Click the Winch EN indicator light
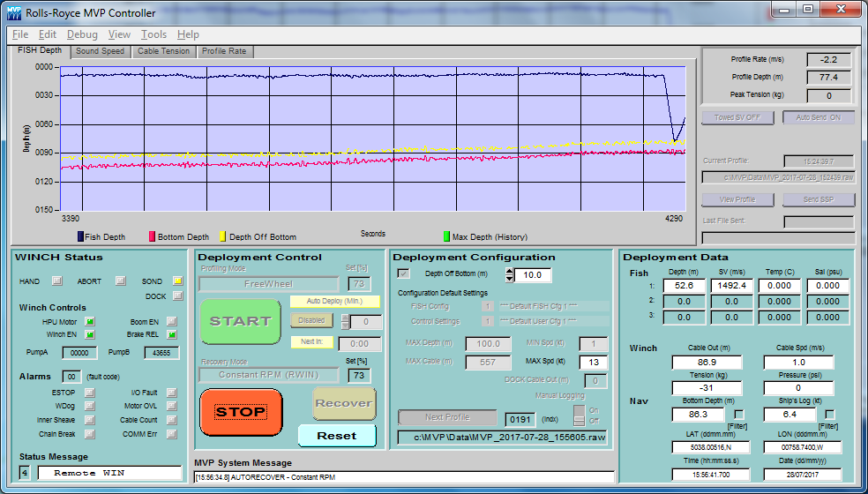The width and height of the screenshot is (868, 494). click(90, 334)
